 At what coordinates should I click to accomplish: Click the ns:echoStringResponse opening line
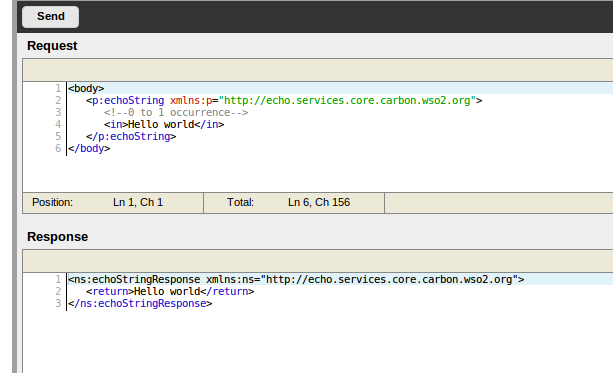tap(296, 280)
